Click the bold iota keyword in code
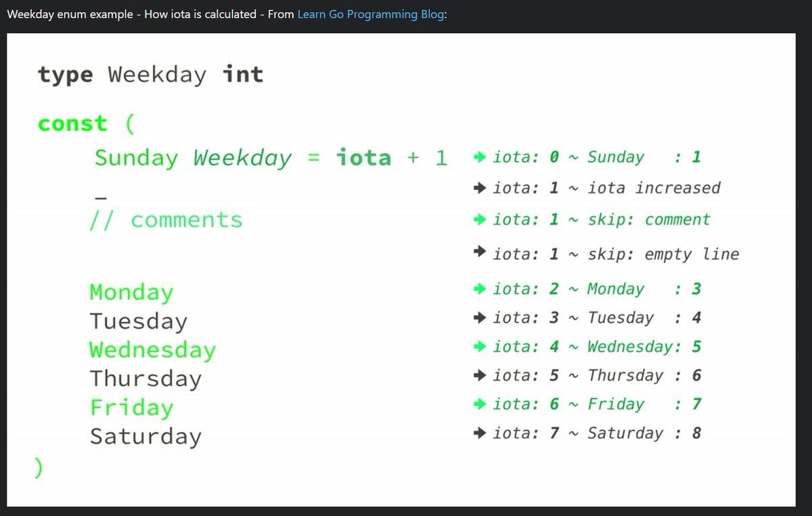 pyautogui.click(x=364, y=158)
